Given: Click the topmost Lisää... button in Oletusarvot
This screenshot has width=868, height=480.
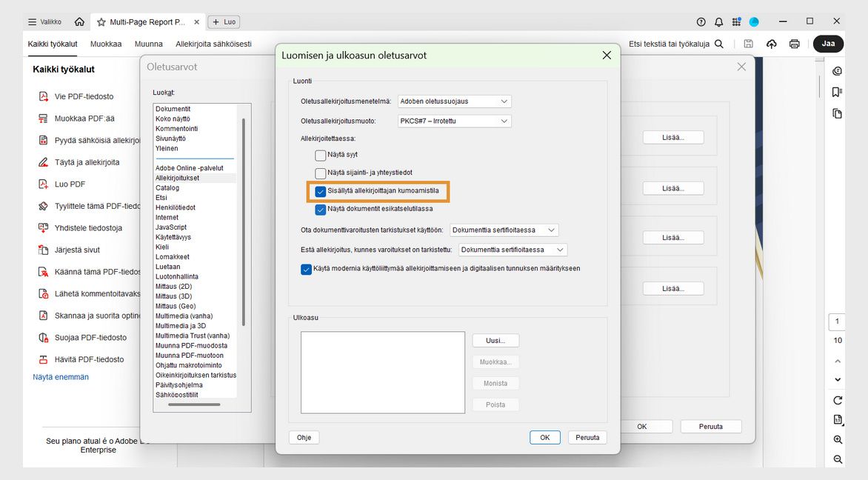Looking at the screenshot, I should click(x=673, y=137).
